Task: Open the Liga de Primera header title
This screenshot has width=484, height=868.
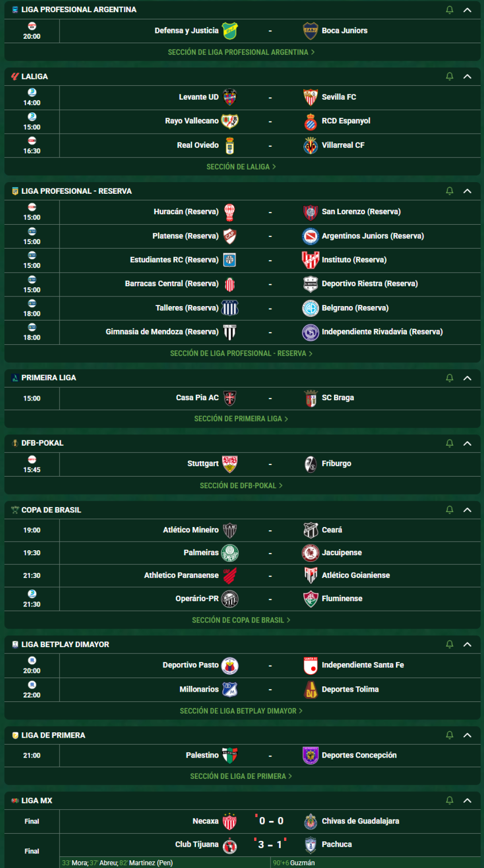Action: [53, 735]
